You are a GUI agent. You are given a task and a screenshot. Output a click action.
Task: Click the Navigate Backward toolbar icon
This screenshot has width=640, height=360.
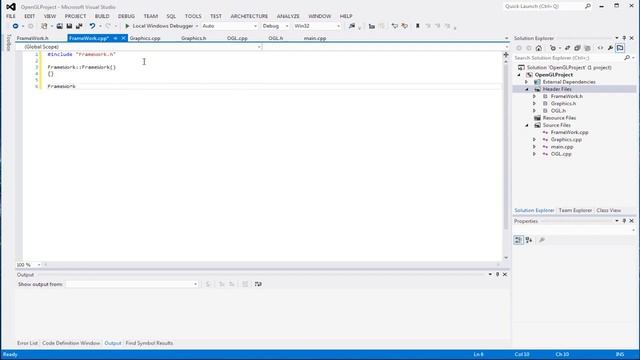pyautogui.click(x=15, y=26)
